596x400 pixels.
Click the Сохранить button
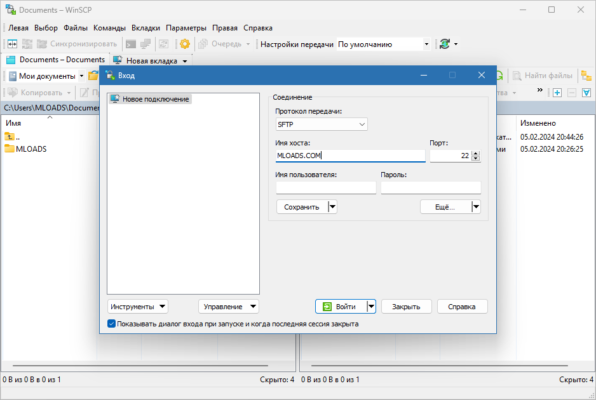[301, 207]
